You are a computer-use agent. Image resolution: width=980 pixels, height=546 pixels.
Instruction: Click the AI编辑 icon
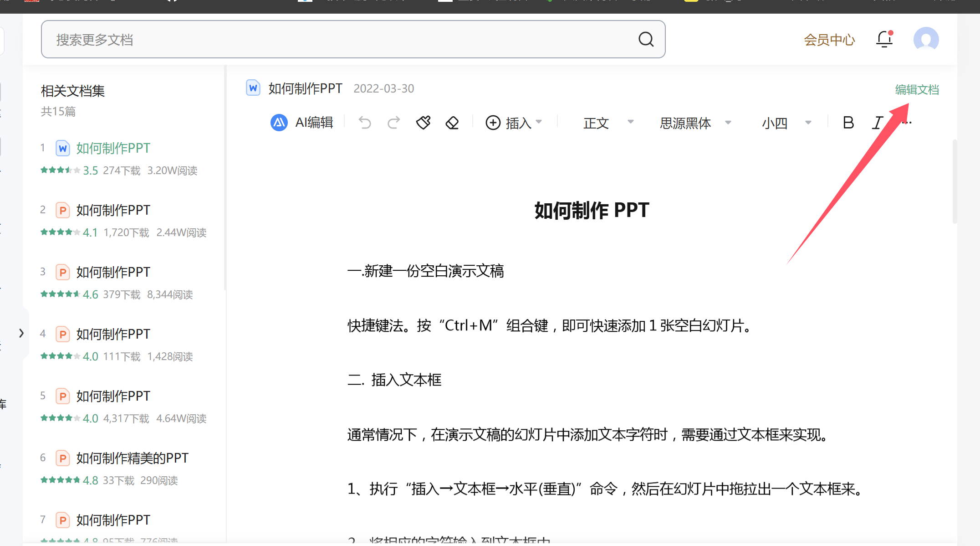point(279,123)
